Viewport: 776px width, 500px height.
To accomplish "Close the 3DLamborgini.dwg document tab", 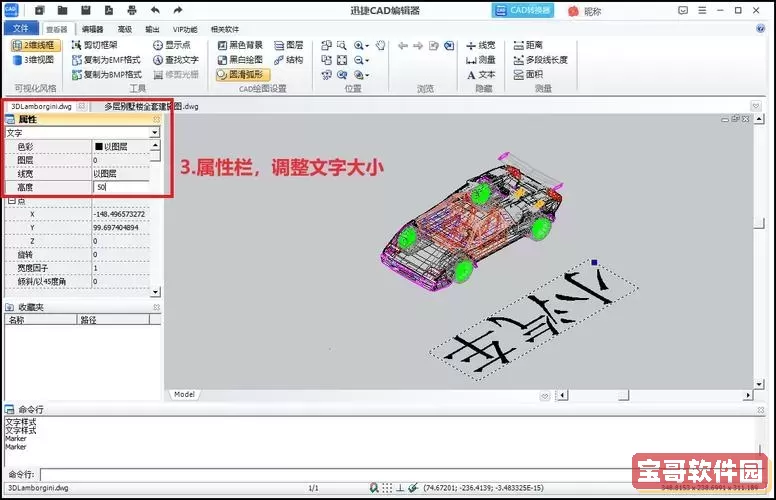I will click(82, 106).
